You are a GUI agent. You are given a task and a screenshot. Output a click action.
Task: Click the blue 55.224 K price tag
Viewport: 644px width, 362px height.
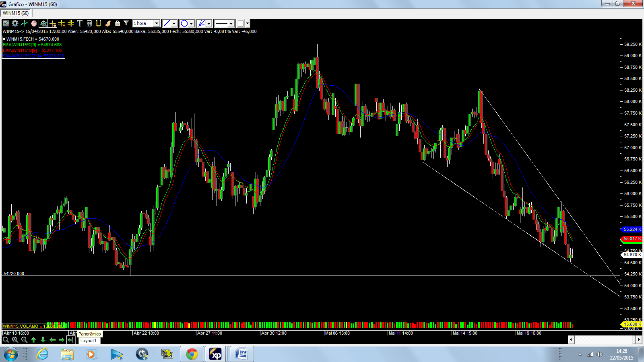click(x=632, y=229)
